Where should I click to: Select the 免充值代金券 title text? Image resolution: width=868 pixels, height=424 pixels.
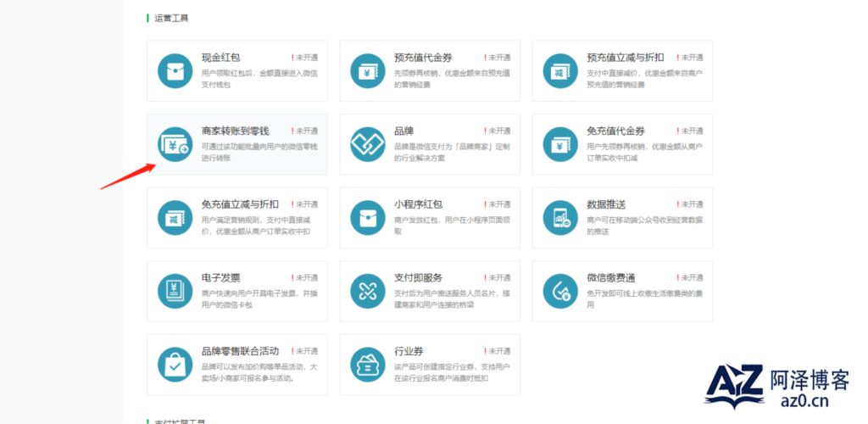pyautogui.click(x=615, y=131)
